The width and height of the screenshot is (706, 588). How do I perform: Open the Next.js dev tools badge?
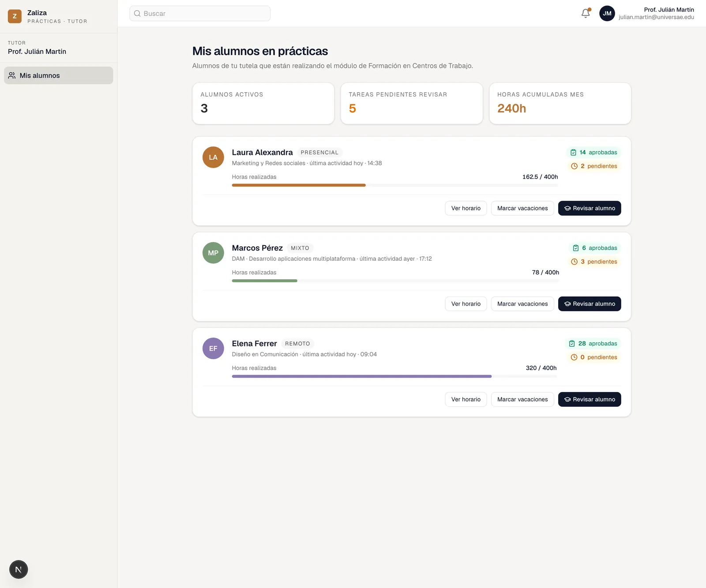click(19, 569)
